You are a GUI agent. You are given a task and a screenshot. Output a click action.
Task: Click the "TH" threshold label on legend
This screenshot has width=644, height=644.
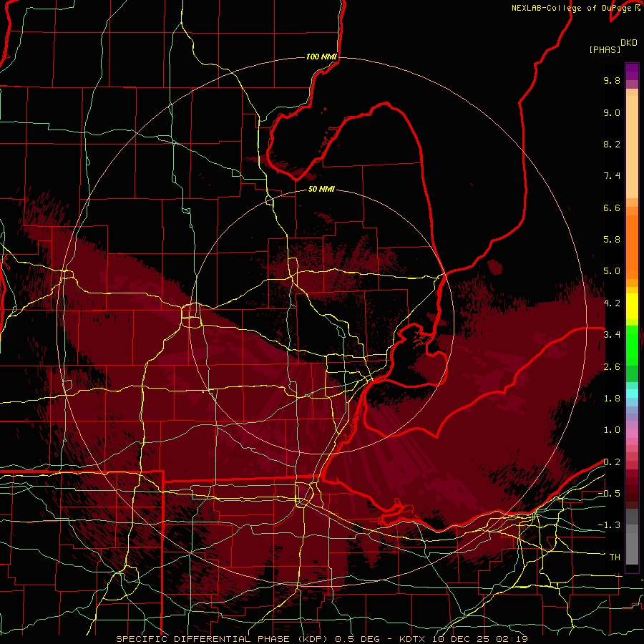pyautogui.click(x=615, y=557)
